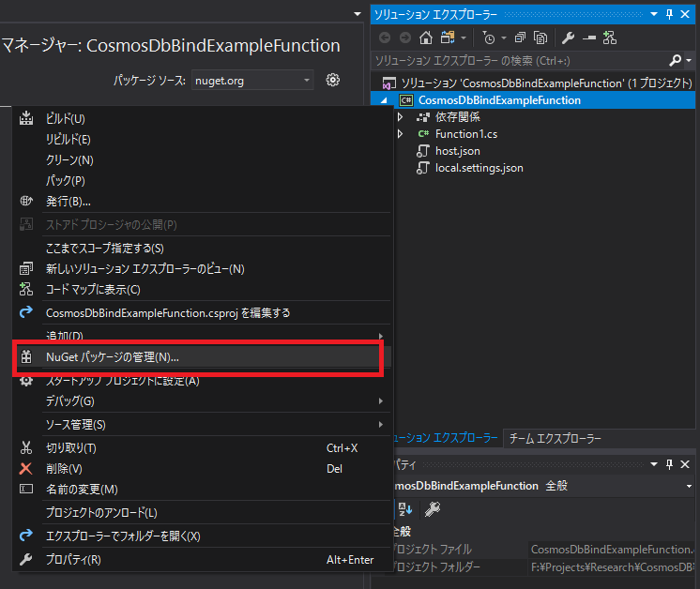Open the パッケージ ソース nuget.org dropdown
700x589 pixels.
pos(252,81)
